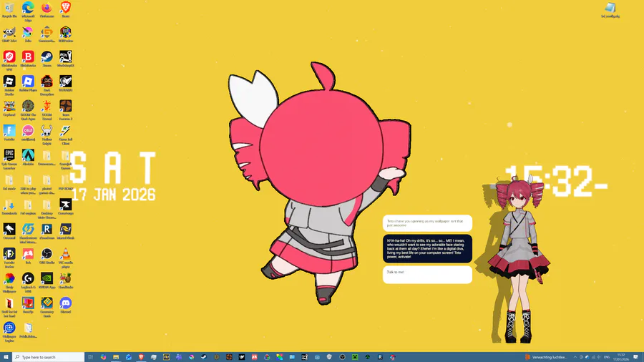Open Task View on the taskbar
This screenshot has width=644, height=362.
pyautogui.click(x=91, y=357)
